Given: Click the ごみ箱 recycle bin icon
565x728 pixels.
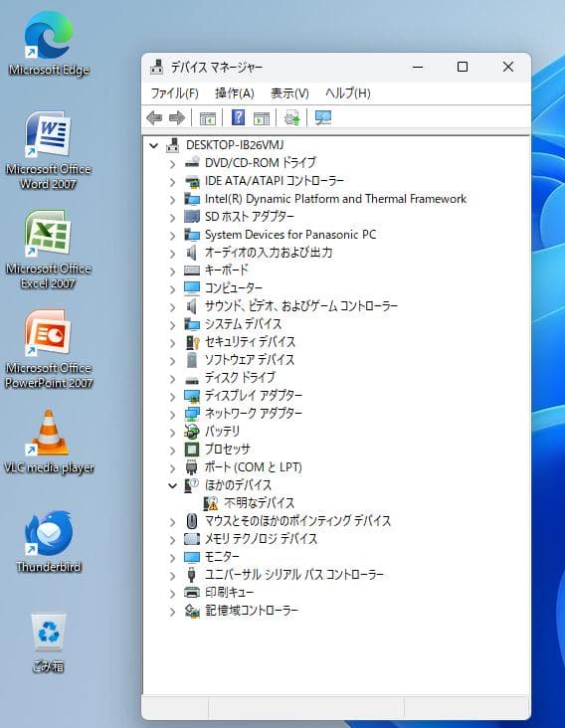Looking at the screenshot, I should coord(49,642).
